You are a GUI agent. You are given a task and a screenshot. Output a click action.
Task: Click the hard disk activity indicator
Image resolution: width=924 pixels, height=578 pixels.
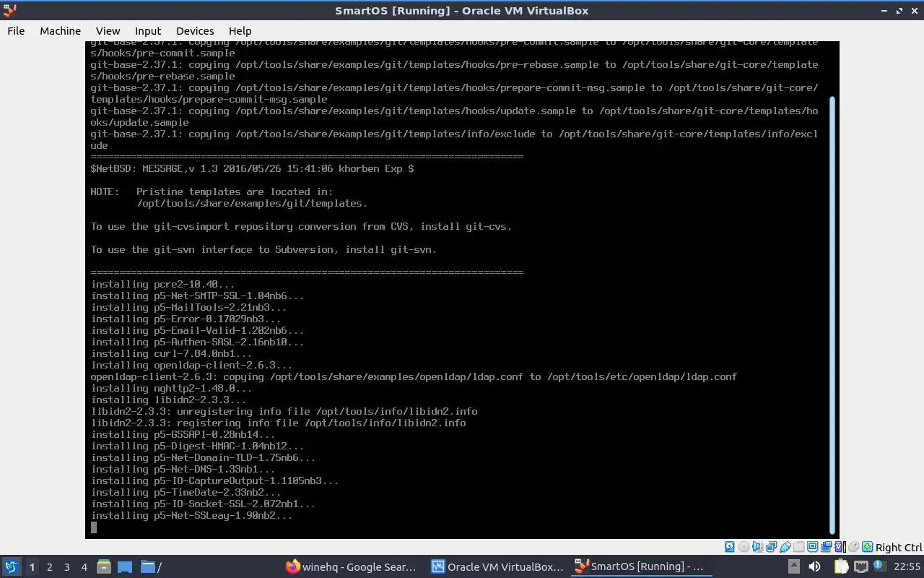coord(730,547)
